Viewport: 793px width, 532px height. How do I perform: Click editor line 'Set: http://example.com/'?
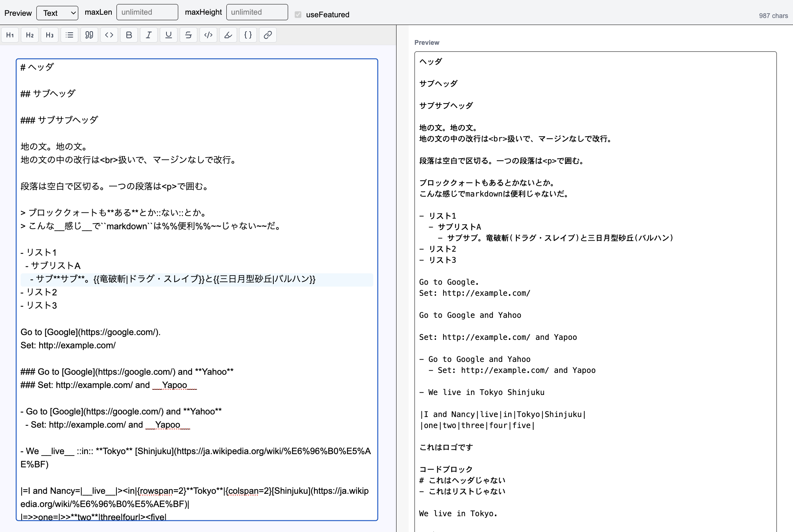coord(68,345)
